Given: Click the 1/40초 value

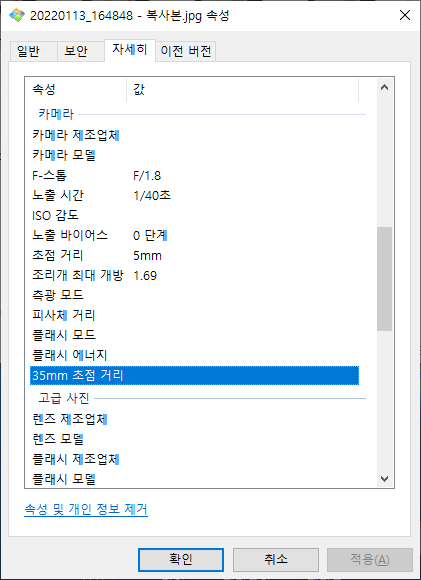Looking at the screenshot, I should (x=152, y=195).
